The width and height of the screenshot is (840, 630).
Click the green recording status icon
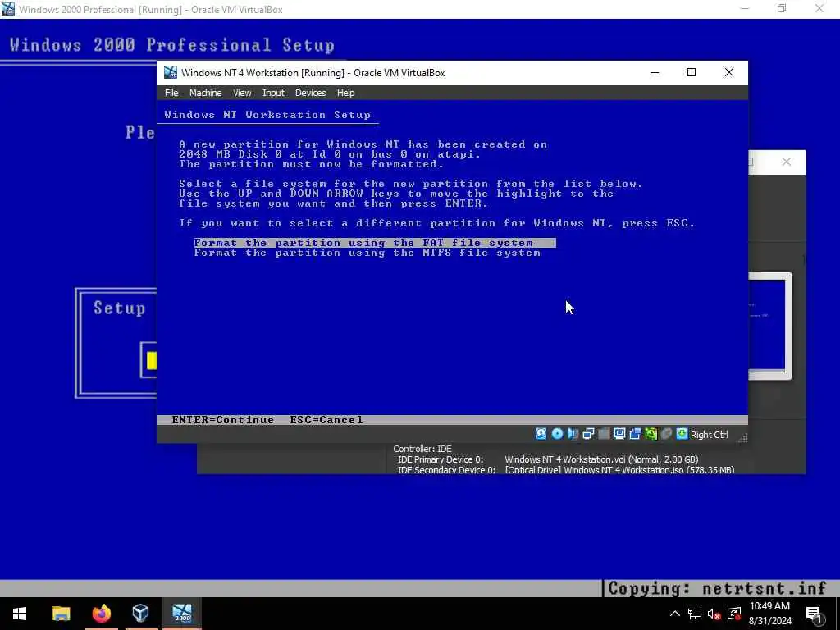(651, 434)
